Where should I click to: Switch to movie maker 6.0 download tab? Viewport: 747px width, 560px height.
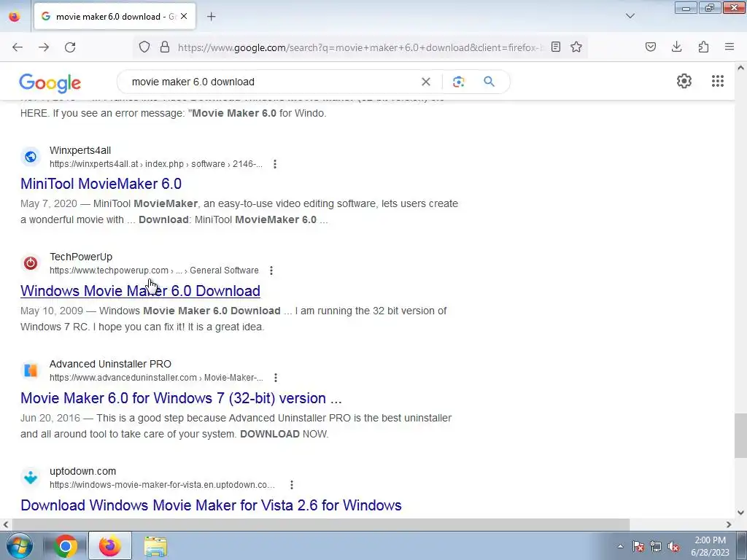[115, 17]
